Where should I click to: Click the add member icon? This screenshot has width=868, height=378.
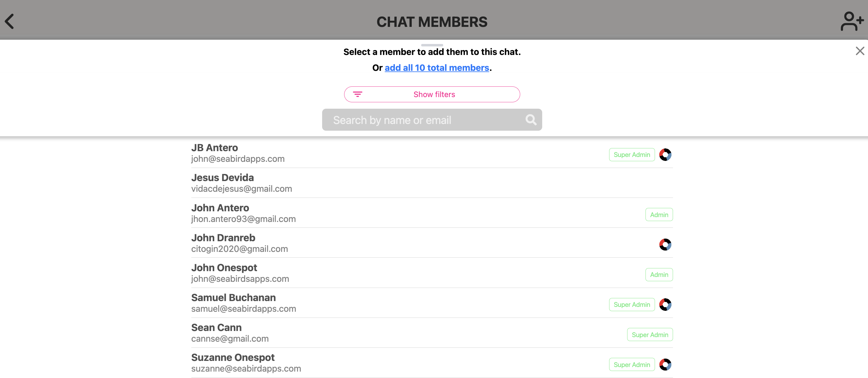click(x=851, y=21)
